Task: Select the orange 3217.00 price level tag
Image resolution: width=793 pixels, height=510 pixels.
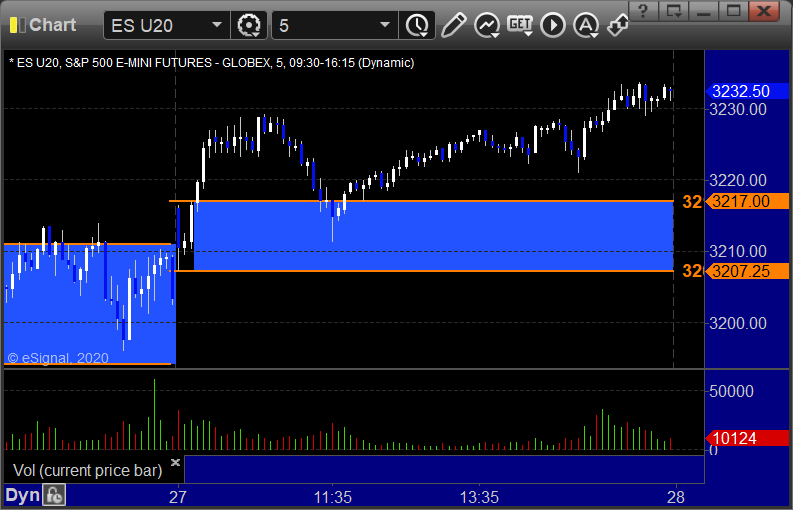Action: (x=747, y=201)
